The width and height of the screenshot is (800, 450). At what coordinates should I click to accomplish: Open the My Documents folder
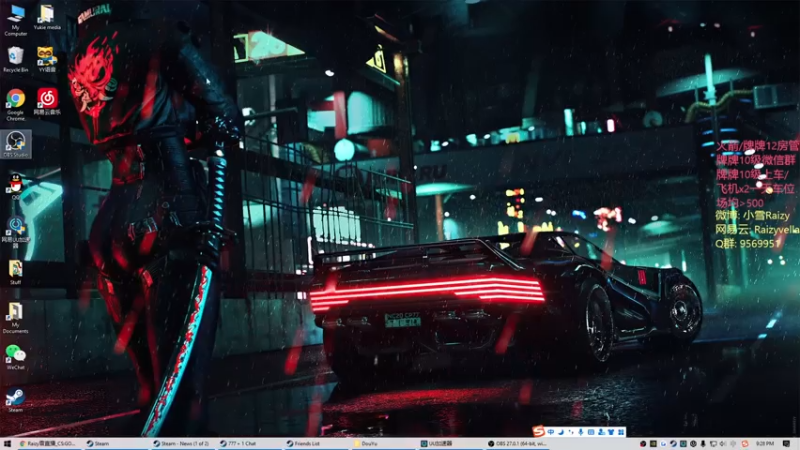16,318
